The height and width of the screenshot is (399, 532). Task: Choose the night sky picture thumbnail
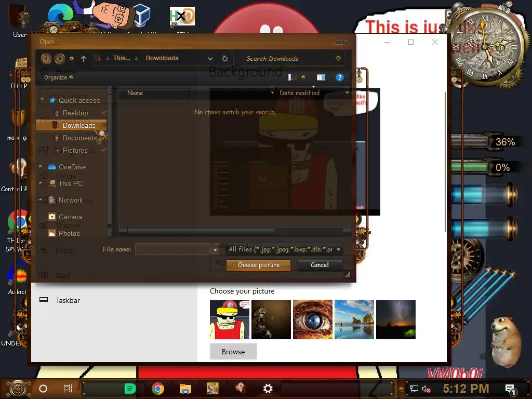click(x=396, y=320)
